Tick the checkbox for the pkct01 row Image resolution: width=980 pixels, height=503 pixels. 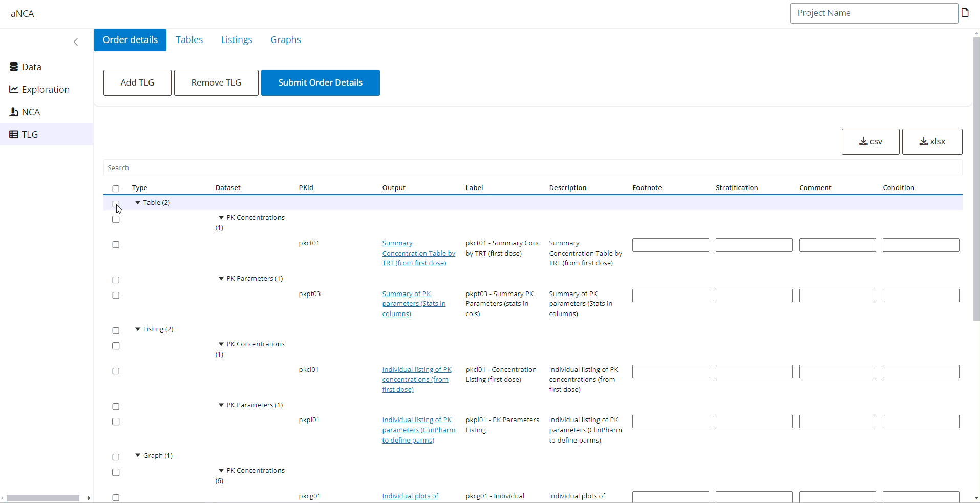pos(116,245)
